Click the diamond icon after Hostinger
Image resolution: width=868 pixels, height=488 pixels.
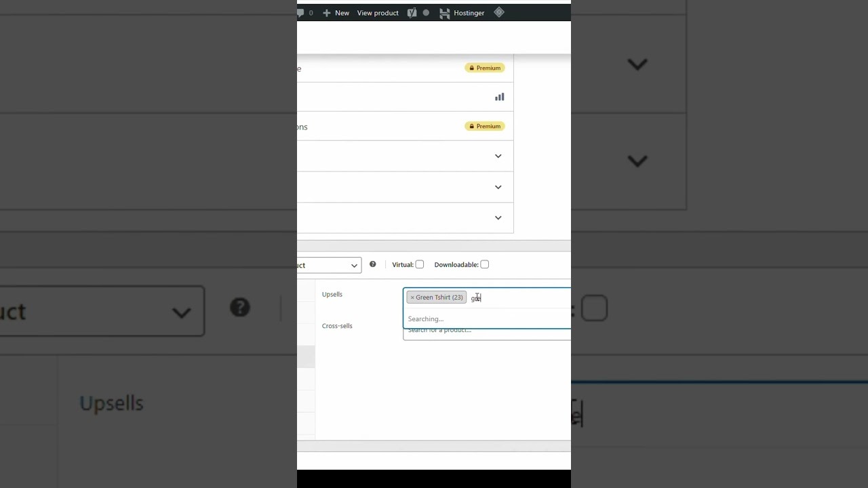[x=499, y=12]
